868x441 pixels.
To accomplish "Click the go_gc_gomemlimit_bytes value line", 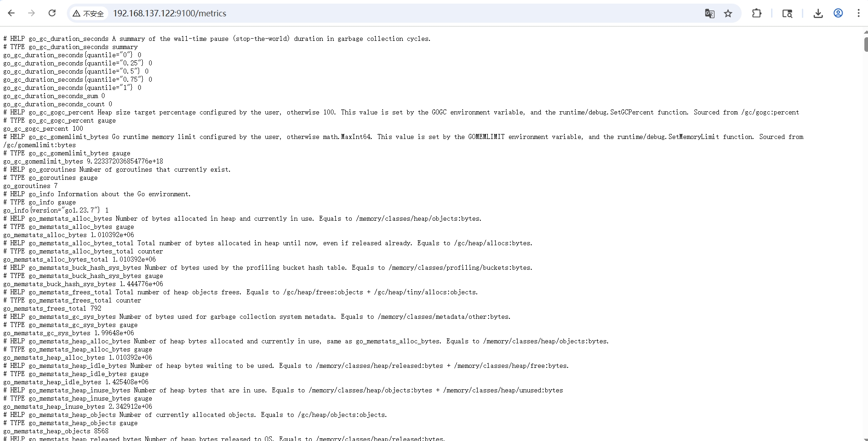I will point(83,161).
